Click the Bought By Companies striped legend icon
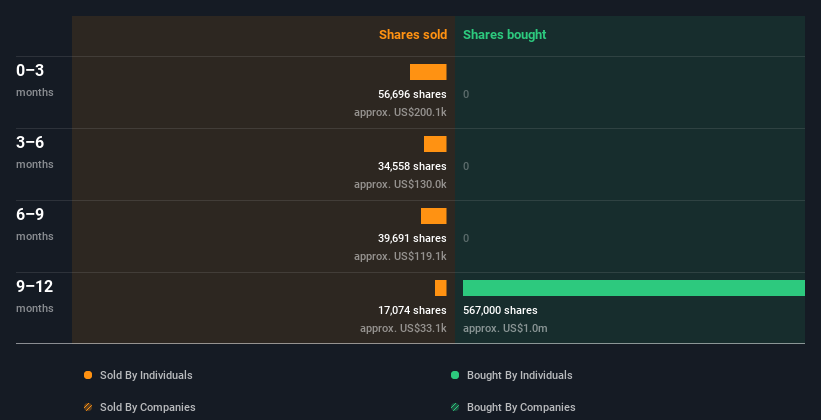821x420 pixels. (x=455, y=407)
